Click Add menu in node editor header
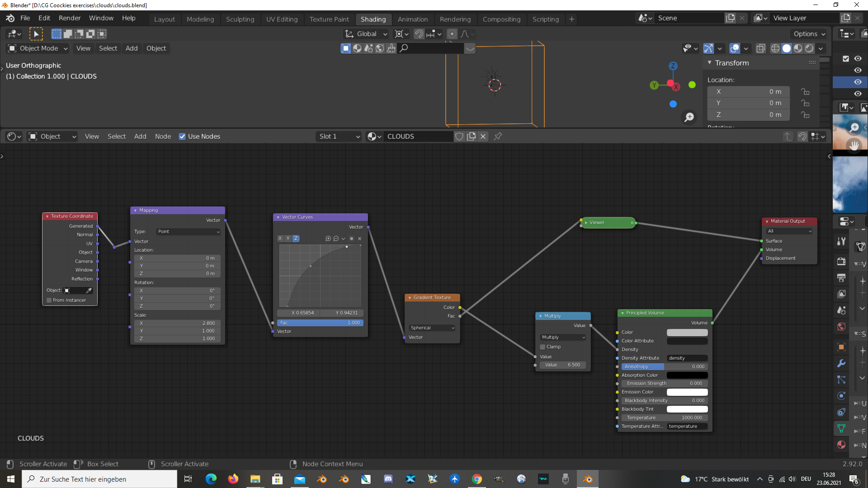 pos(140,136)
